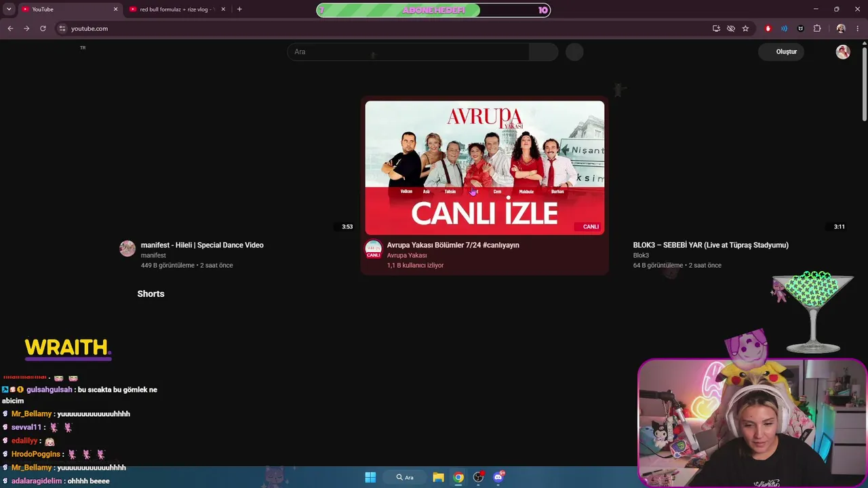The image size is (868, 488).
Task: Click the YouTube search field labeled Ara
Action: pos(408,52)
